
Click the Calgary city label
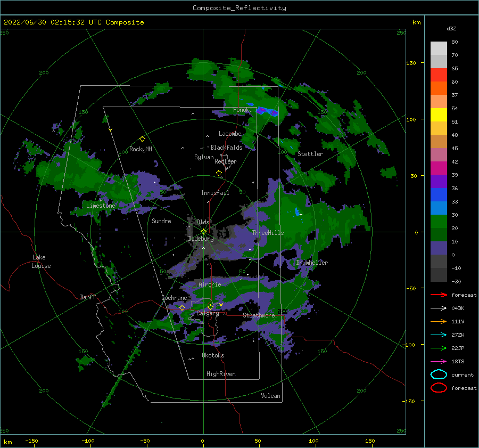click(x=208, y=313)
